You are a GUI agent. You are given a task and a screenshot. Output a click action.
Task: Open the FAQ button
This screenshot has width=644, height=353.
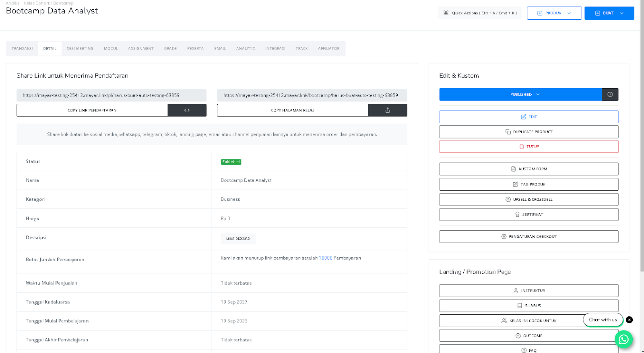pos(529,349)
